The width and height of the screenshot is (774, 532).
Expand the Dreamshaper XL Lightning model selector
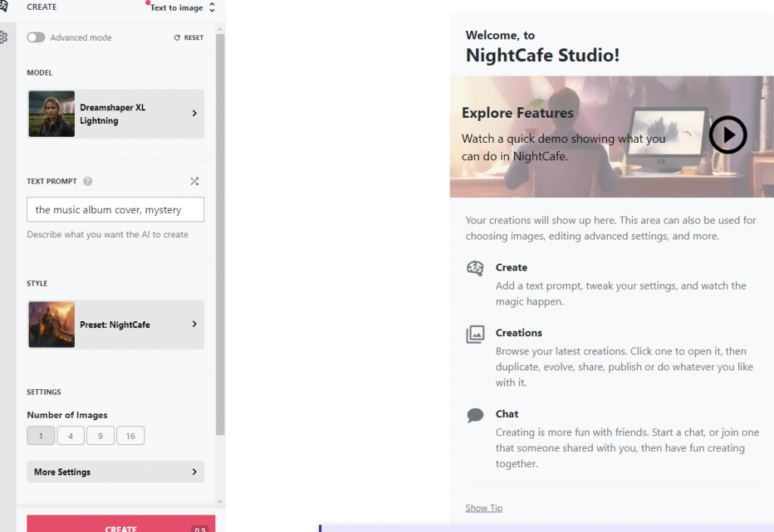click(x=116, y=114)
